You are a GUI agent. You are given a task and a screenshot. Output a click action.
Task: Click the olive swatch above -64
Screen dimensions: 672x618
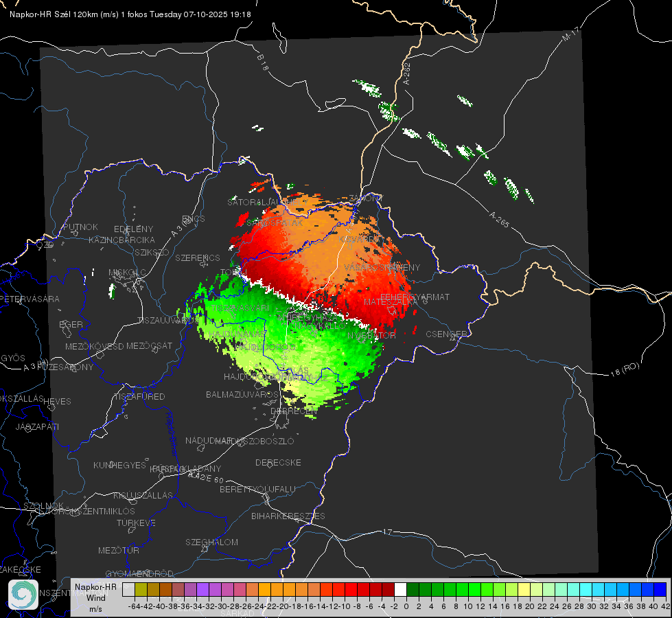[x=141, y=590]
